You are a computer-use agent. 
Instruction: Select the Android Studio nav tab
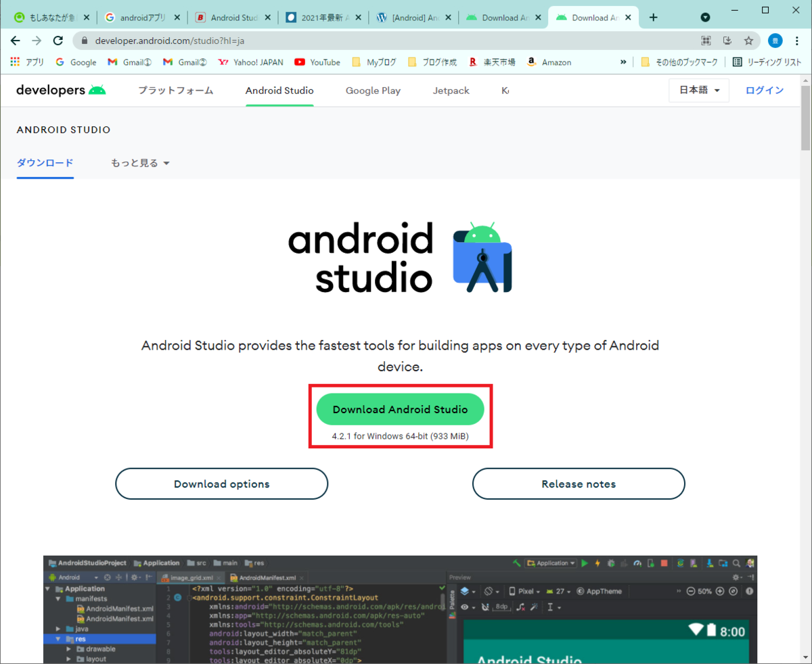279,91
